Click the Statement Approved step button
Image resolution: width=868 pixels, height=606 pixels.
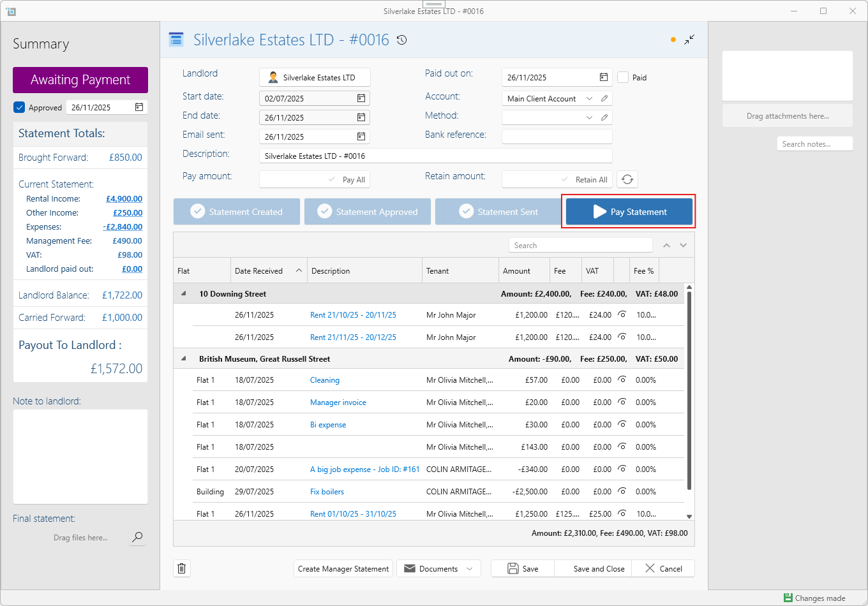pos(368,212)
